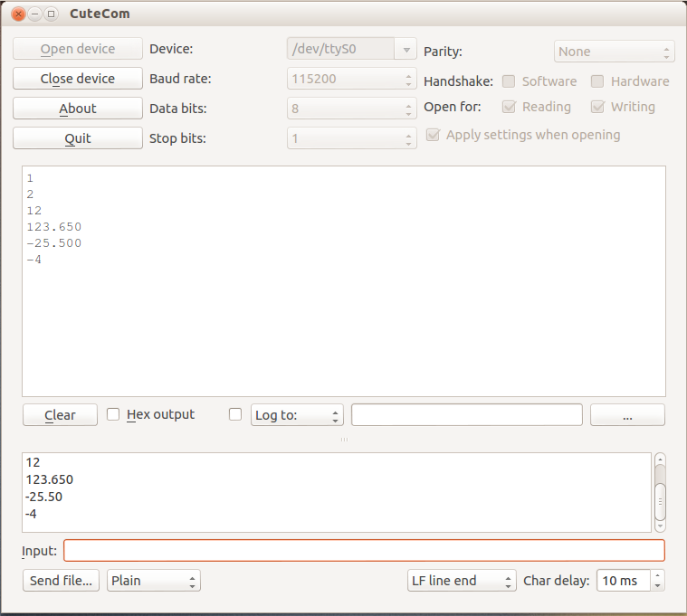Click the disabled Open device button
Viewport: 687px width, 616px height.
click(x=78, y=49)
